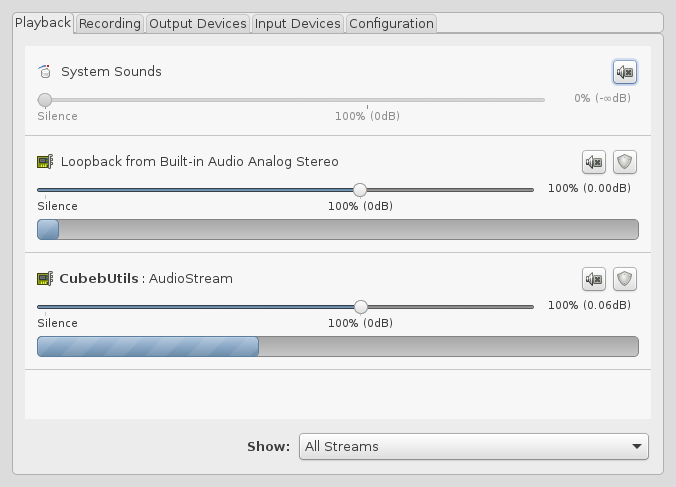Mute the System Sounds stream
The height and width of the screenshot is (487, 676).
pos(625,72)
